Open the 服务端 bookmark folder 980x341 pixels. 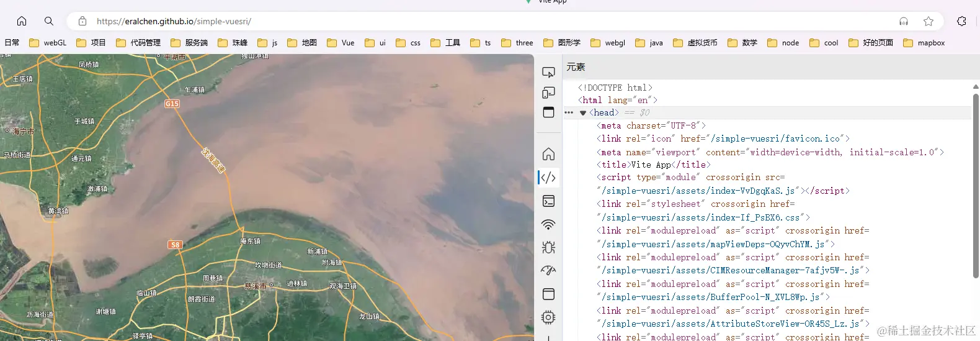(x=189, y=43)
